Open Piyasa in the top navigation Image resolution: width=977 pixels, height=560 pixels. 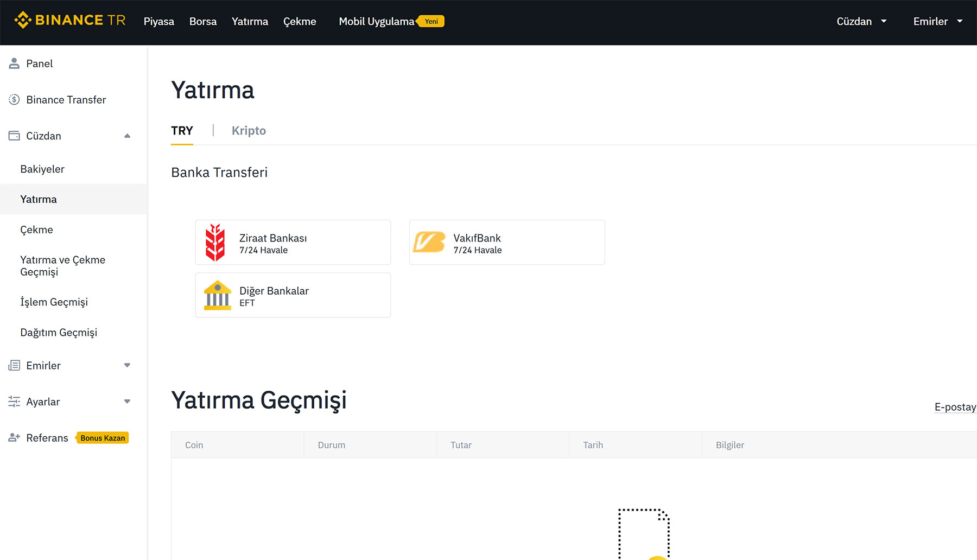pos(159,21)
